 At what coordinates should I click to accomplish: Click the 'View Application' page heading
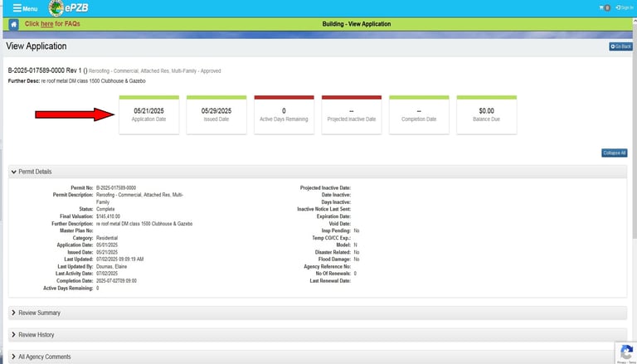pos(36,46)
